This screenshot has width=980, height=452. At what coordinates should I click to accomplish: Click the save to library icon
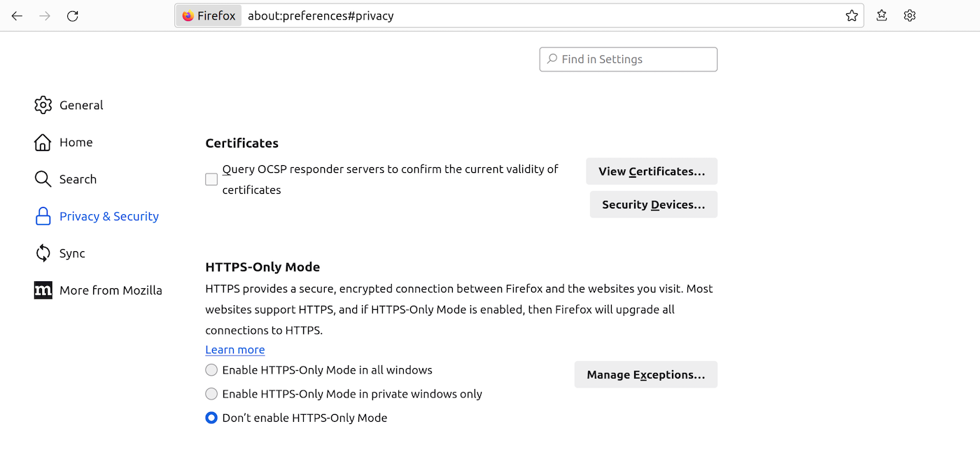point(881,15)
